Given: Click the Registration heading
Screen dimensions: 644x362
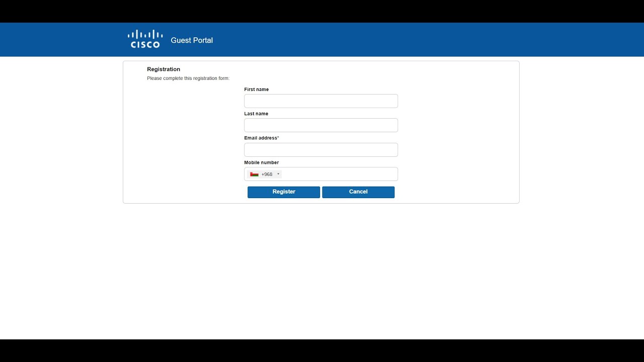Looking at the screenshot, I should (x=164, y=69).
